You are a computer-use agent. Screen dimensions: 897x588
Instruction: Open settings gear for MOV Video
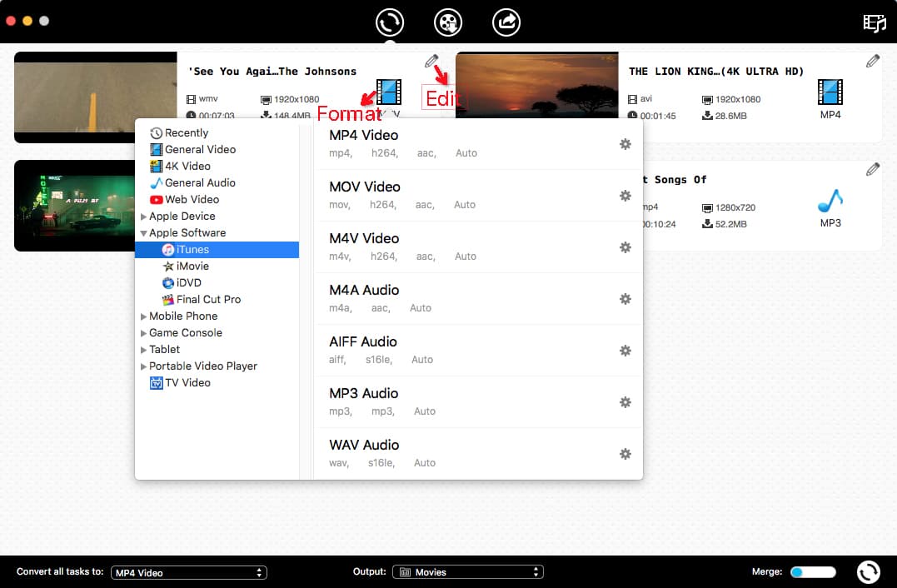(x=625, y=196)
